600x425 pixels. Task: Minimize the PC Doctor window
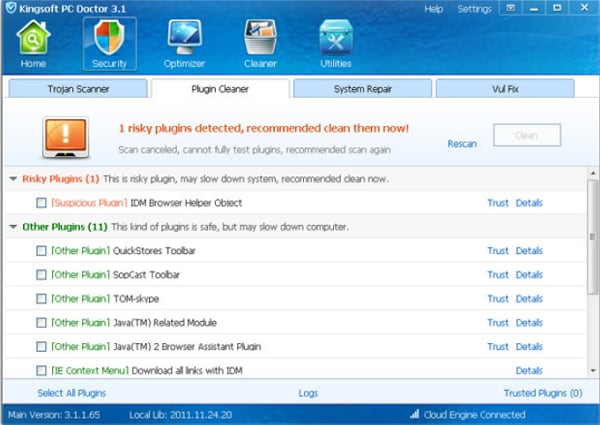[534, 8]
